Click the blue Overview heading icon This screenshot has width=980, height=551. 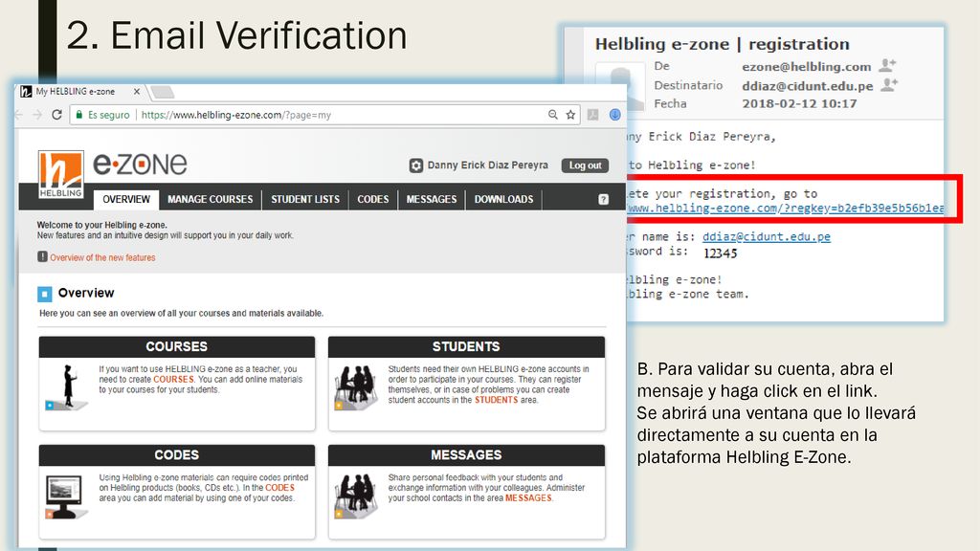[44, 294]
